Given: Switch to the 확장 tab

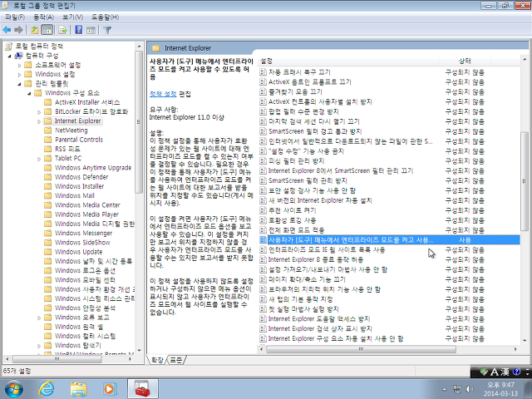Looking at the screenshot, I should [157, 360].
